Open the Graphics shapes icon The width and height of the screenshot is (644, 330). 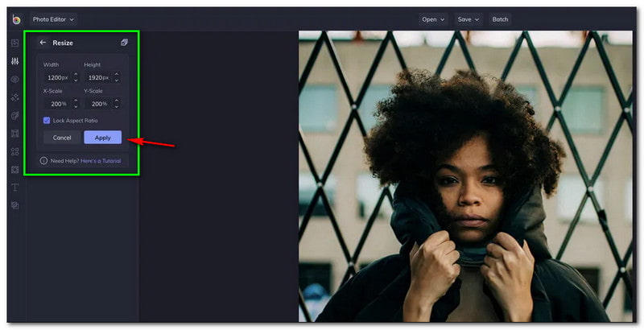(14, 151)
